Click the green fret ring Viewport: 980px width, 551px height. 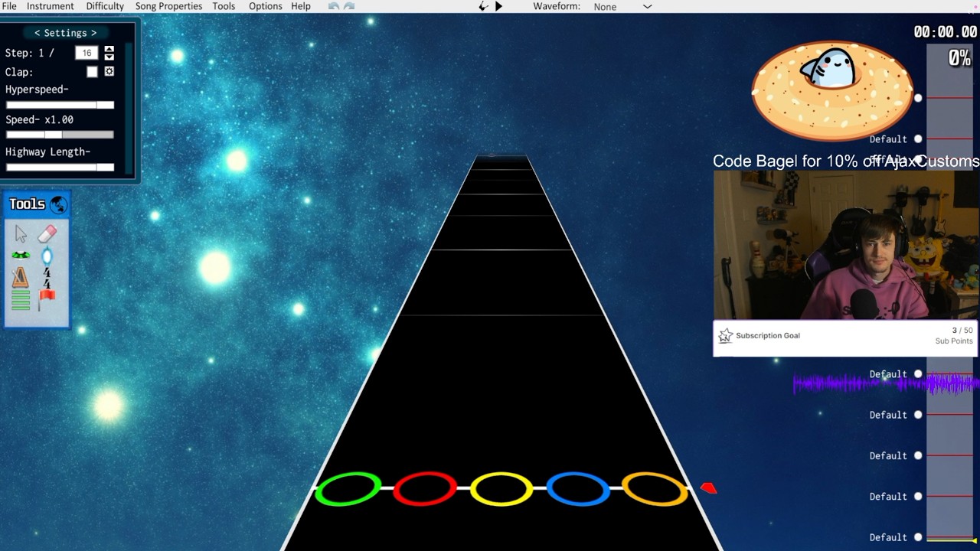click(348, 489)
